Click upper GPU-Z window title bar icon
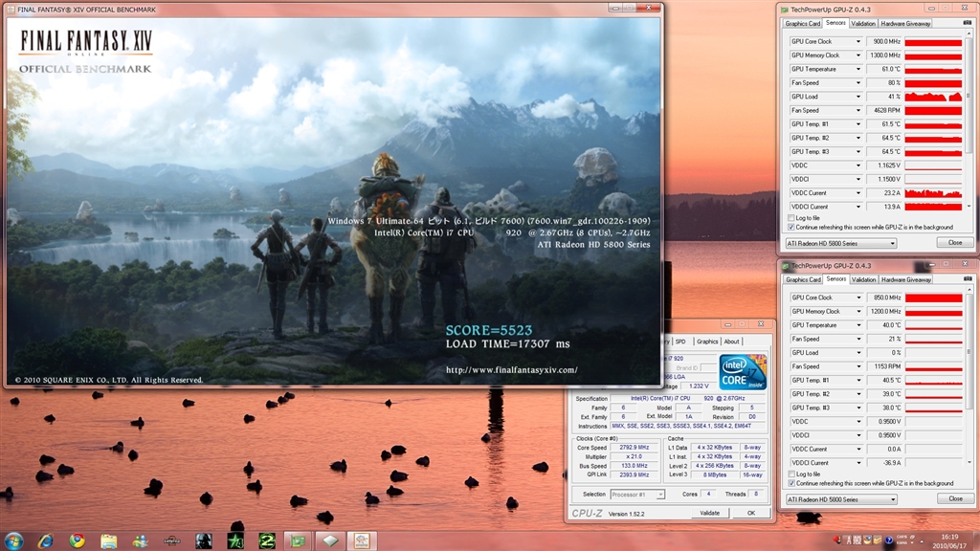Screen dimensions: 980x551 click(x=785, y=10)
